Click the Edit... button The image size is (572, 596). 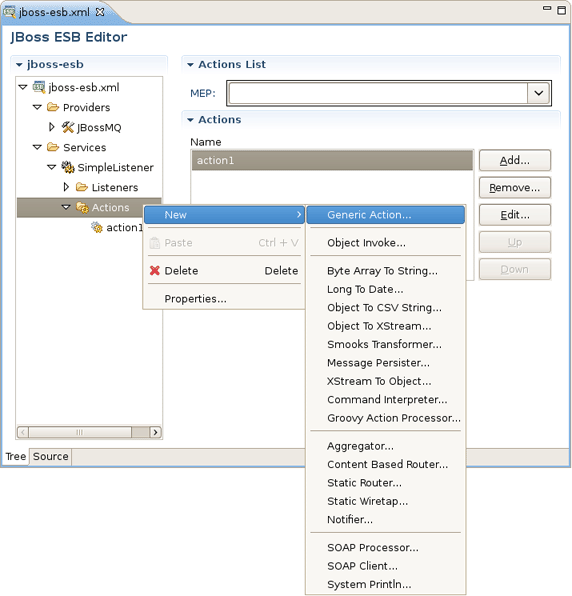point(515,215)
